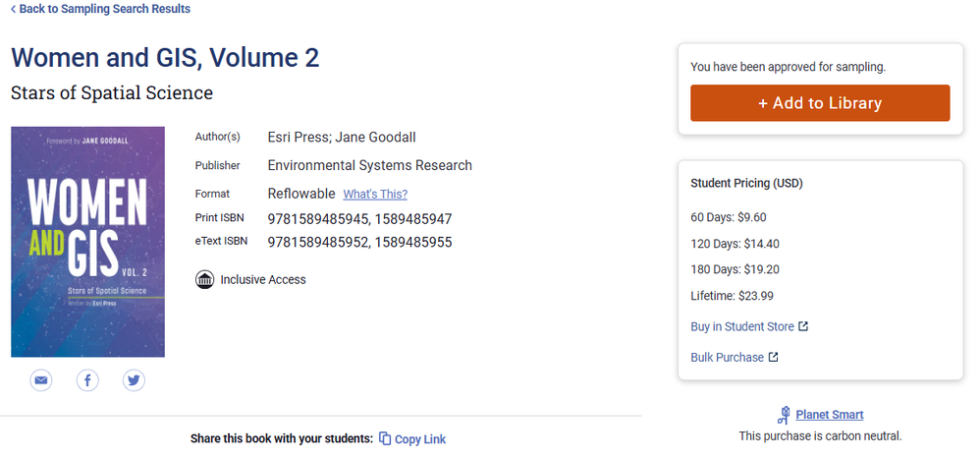The image size is (980, 459).
Task: Open the What's This? format link
Action: pos(375,194)
